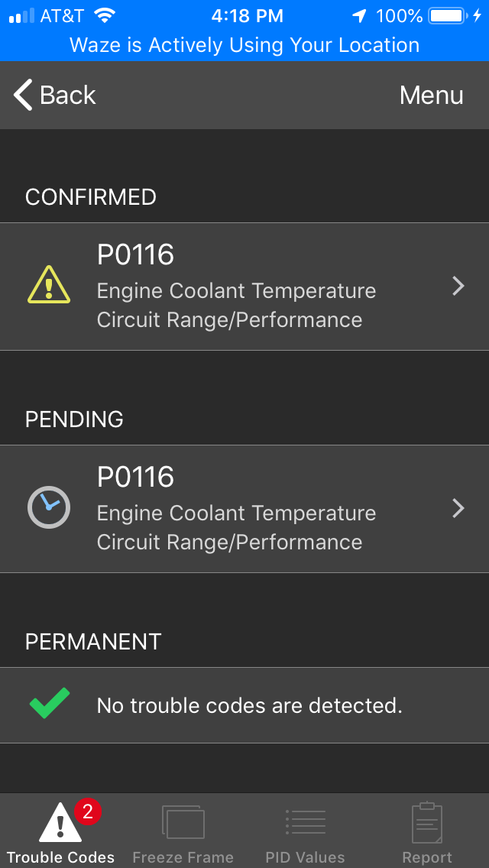Go back using the Back chevron
This screenshot has height=868, width=489.
pyautogui.click(x=24, y=96)
